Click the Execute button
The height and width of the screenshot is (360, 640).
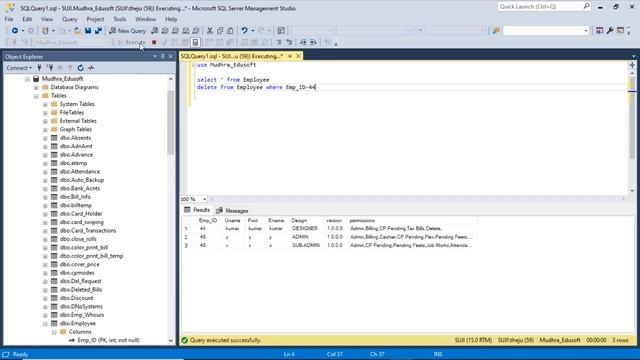pyautogui.click(x=131, y=42)
